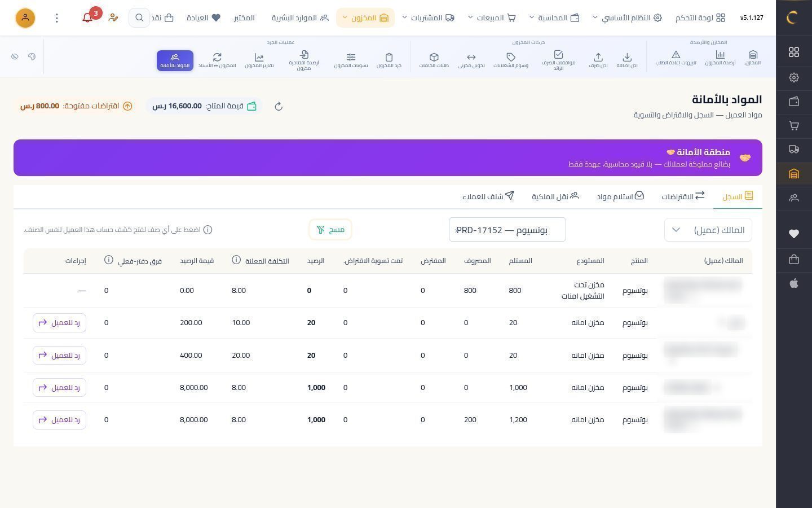Click info icon beside التكلفة المعلنة header
The height and width of the screenshot is (508, 812).
[x=236, y=260]
